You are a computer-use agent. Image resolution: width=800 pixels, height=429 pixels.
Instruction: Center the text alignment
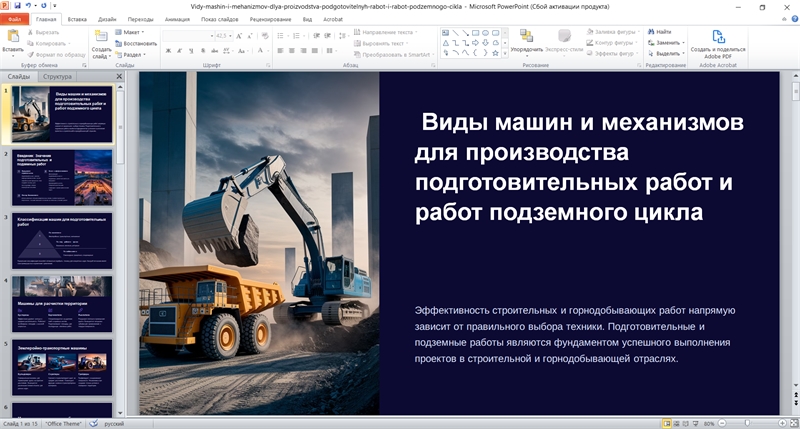pos(292,51)
